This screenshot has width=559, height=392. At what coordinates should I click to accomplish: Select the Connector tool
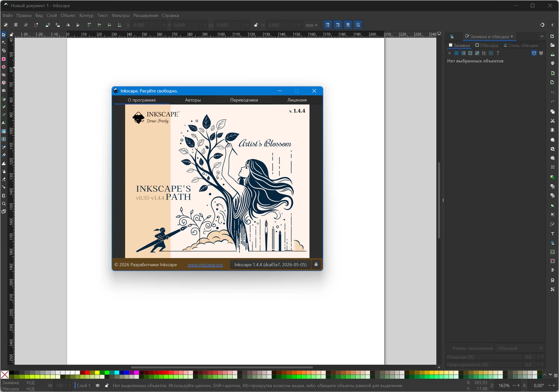[x=4, y=187]
